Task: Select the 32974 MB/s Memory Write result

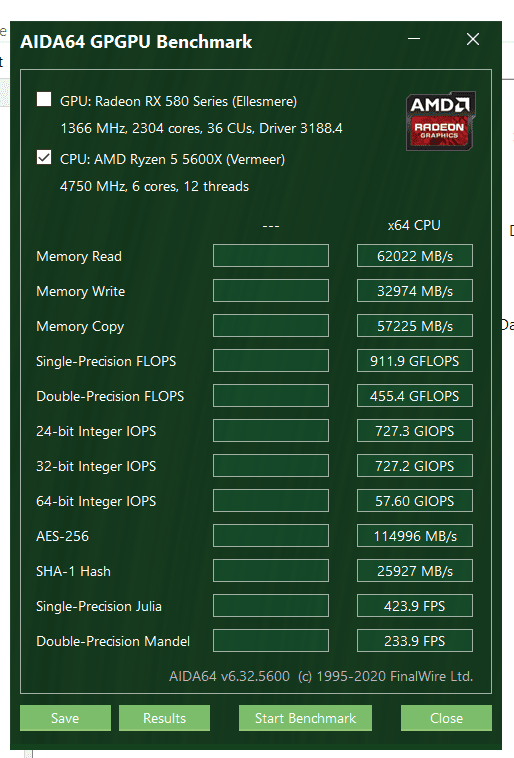Action: 415,291
